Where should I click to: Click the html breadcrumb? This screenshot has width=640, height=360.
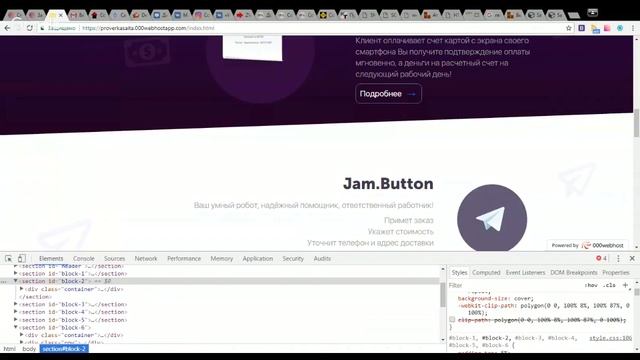(10, 349)
